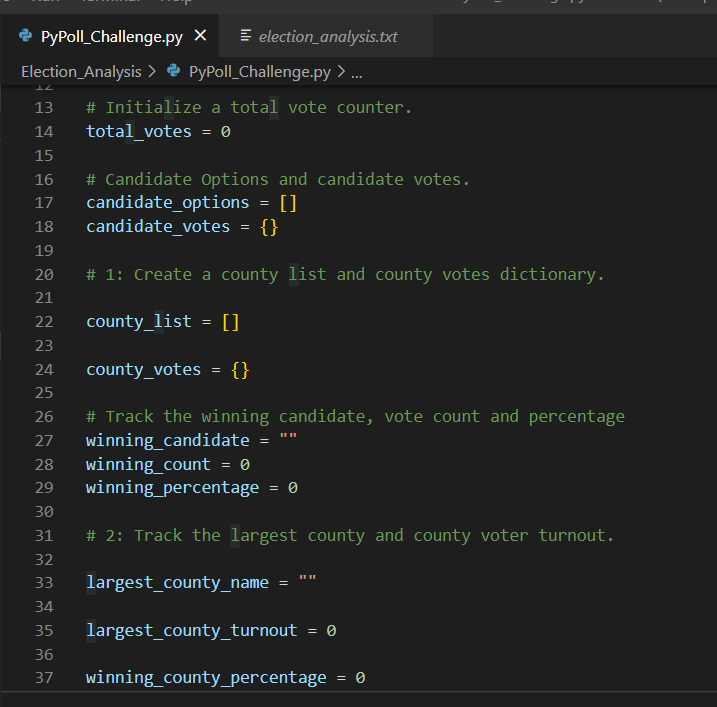Place cursor on total_votes variable

pyautogui.click(x=139, y=132)
